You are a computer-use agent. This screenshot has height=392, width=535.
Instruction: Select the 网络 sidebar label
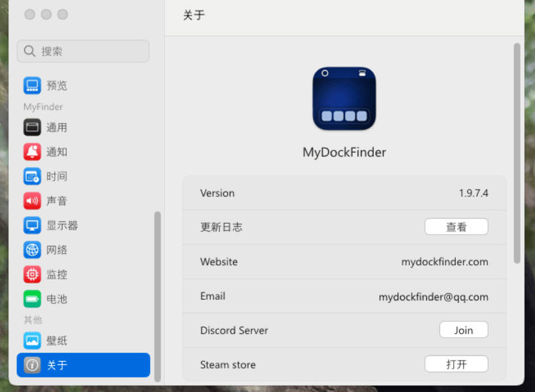(56, 250)
